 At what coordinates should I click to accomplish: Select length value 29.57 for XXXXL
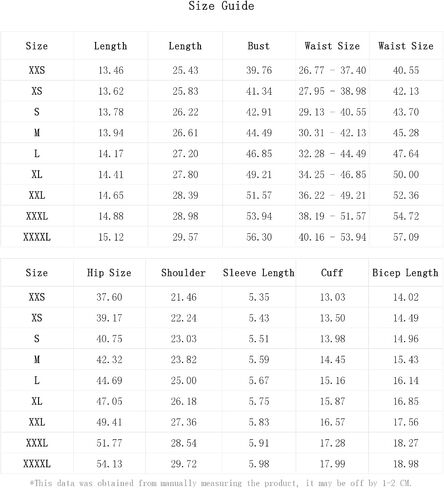[x=185, y=237]
